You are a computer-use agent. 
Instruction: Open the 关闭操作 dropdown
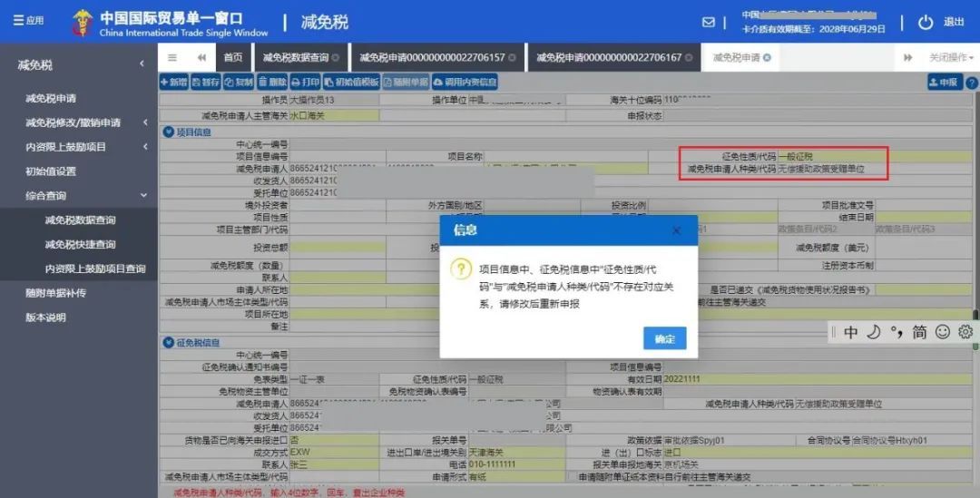[x=951, y=57]
